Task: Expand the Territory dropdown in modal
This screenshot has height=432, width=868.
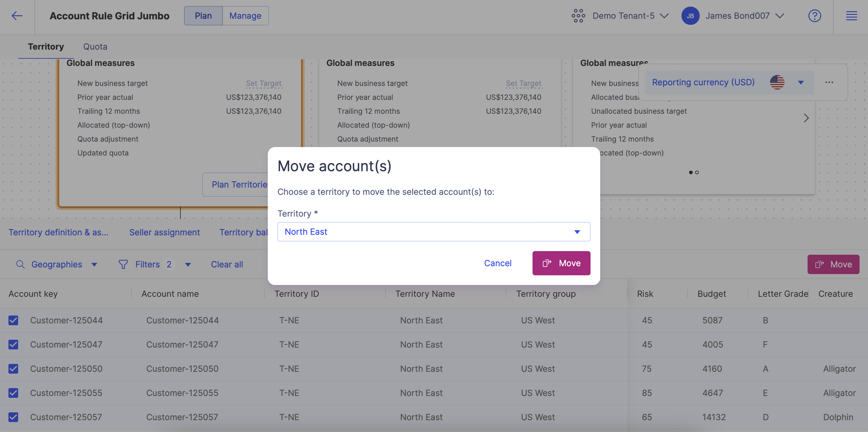Action: pos(577,231)
